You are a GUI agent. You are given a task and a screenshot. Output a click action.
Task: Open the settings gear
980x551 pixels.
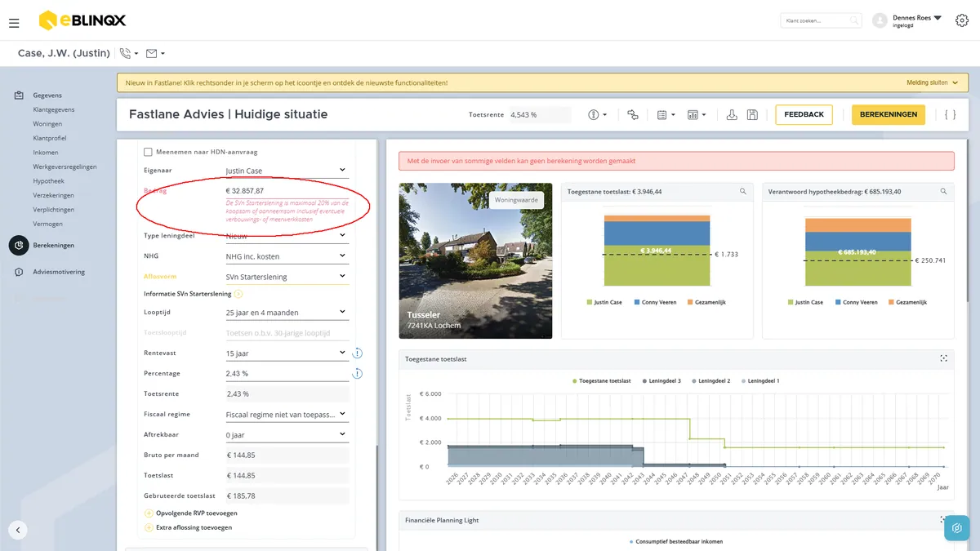pyautogui.click(x=961, y=21)
